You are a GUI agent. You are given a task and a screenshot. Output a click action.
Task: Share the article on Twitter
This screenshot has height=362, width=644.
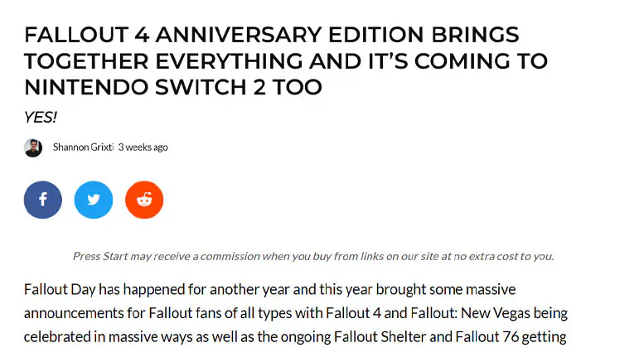click(x=94, y=200)
